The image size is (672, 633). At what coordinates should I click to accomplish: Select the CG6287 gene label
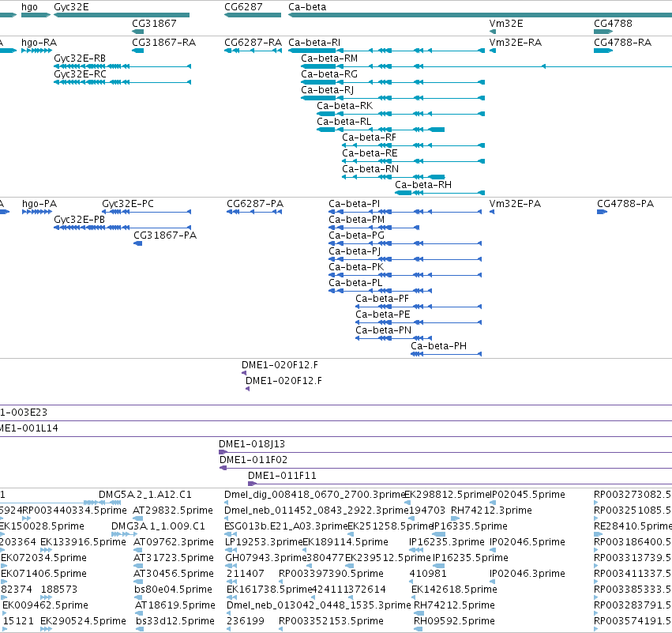coord(243,7)
